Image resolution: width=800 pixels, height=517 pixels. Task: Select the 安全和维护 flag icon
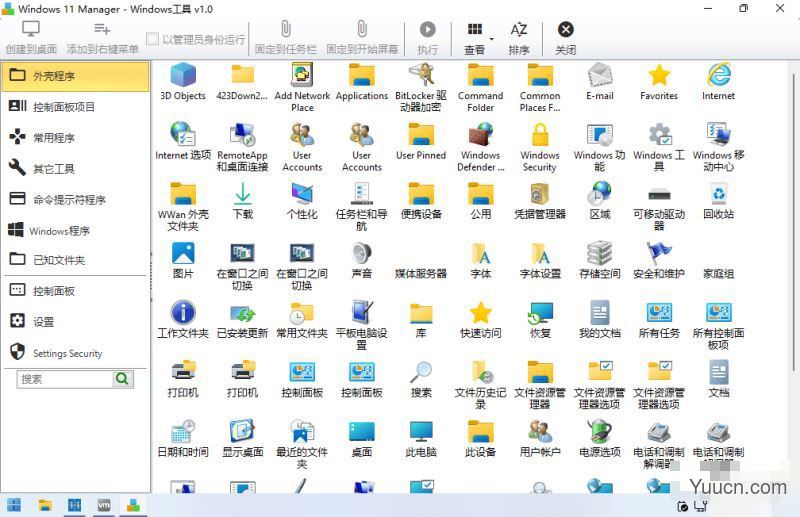point(659,260)
